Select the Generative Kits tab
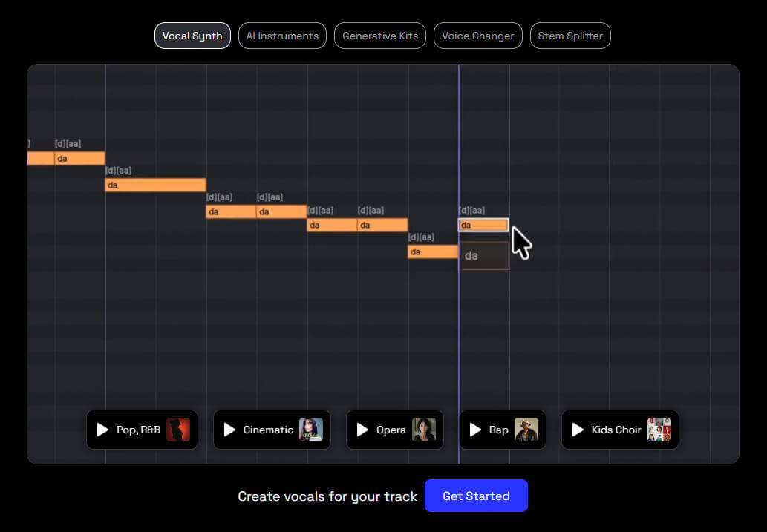This screenshot has width=767, height=532. (380, 36)
